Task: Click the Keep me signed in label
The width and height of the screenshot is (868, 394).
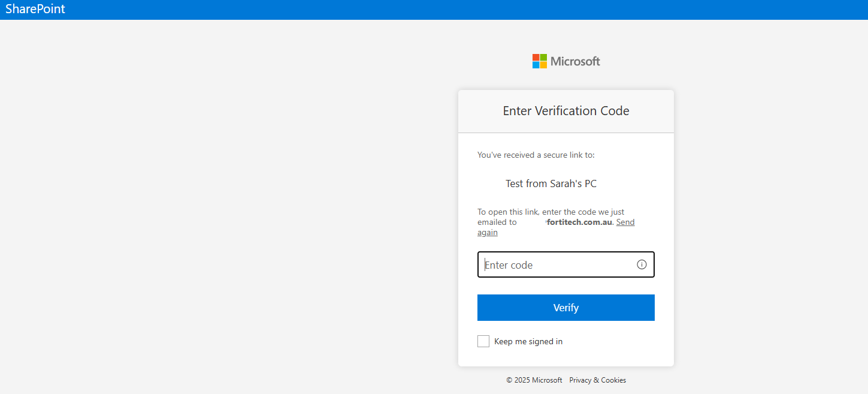Action: tap(528, 342)
